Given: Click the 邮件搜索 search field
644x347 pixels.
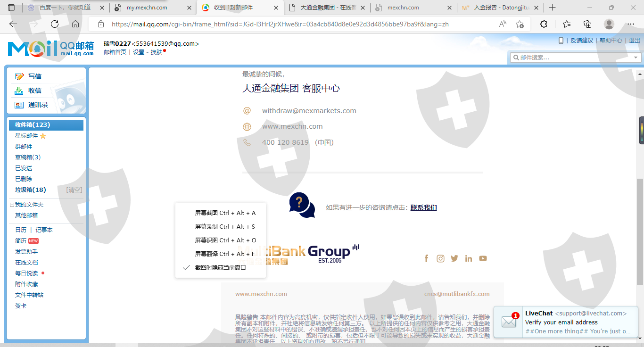Looking at the screenshot, I should (x=570, y=58).
